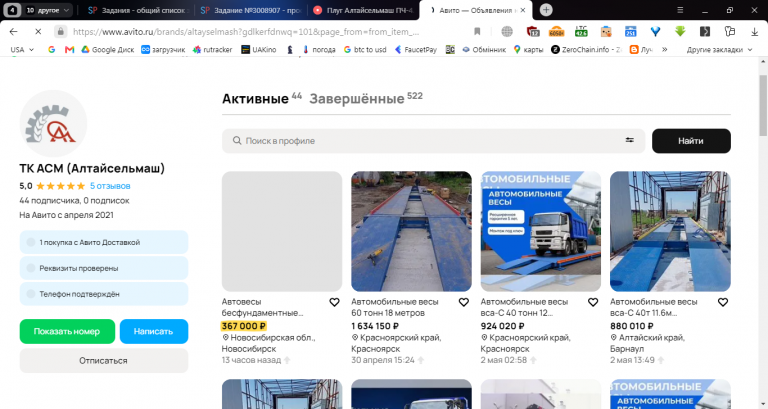Open Gmail bookmark
This screenshot has width=768, height=409.
coord(69,49)
